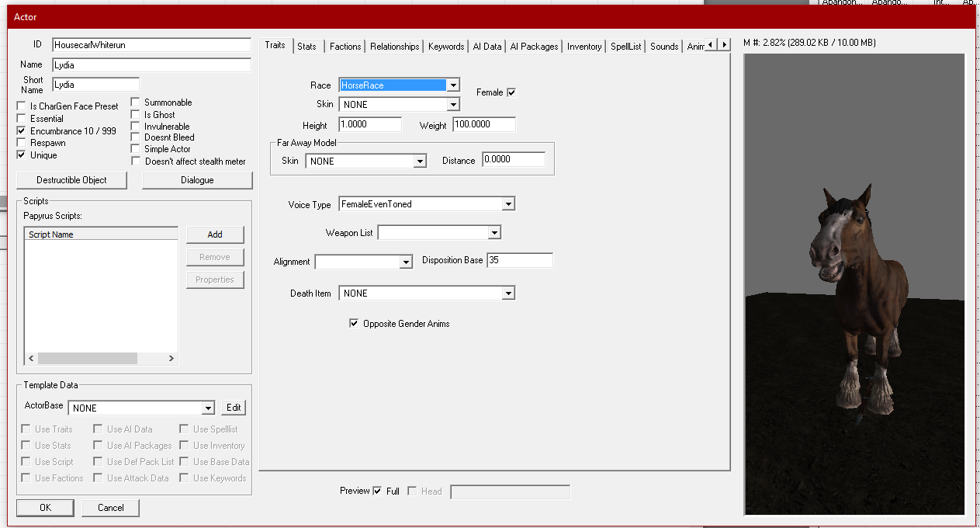Click the ID input field
This screenshot has height=528, width=980.
point(152,45)
